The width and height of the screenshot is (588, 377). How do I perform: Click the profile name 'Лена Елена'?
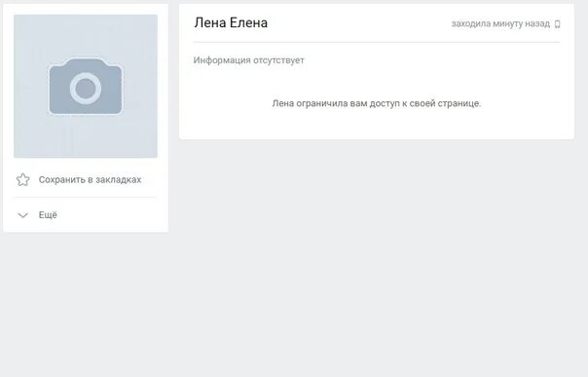click(231, 22)
